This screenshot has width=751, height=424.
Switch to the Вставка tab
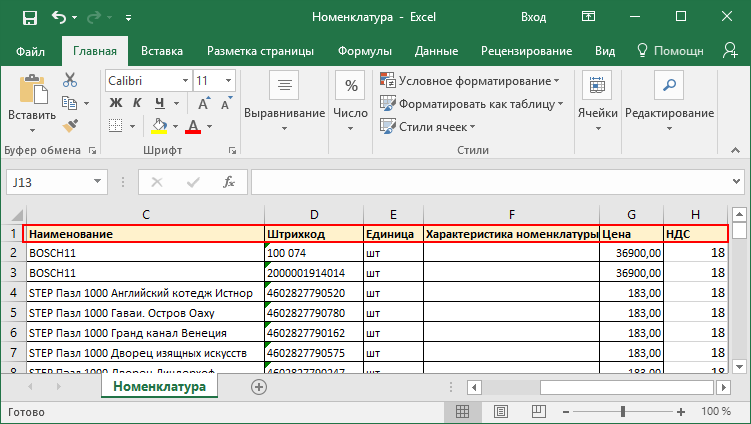[161, 51]
